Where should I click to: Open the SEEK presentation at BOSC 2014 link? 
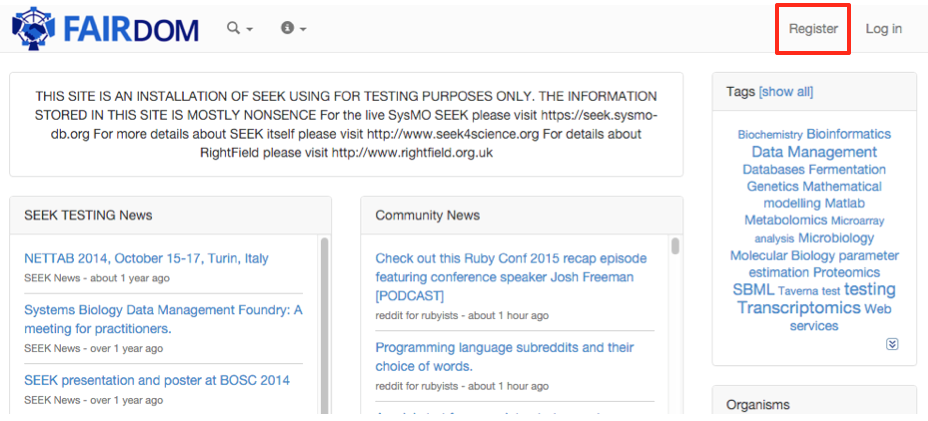click(156, 380)
